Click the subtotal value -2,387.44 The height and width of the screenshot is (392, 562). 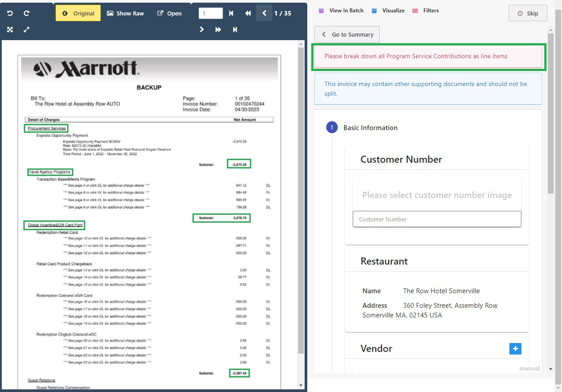coord(239,373)
